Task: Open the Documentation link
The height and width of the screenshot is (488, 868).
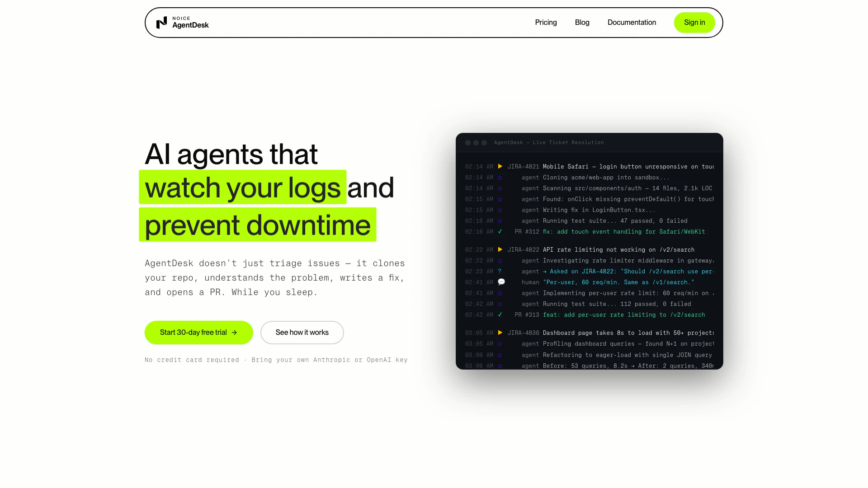Action: tap(632, 23)
